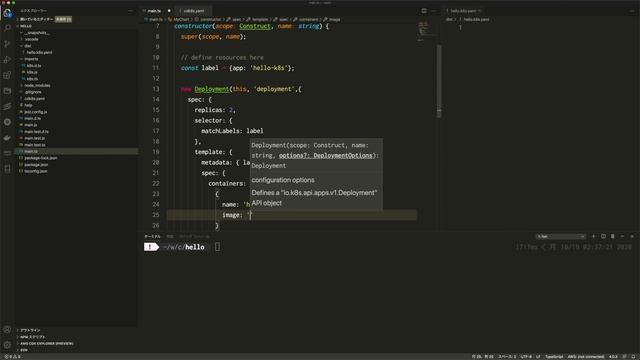Click the LF end-of-line selector in status bar
This screenshot has width=640, height=360.
coord(538,357)
